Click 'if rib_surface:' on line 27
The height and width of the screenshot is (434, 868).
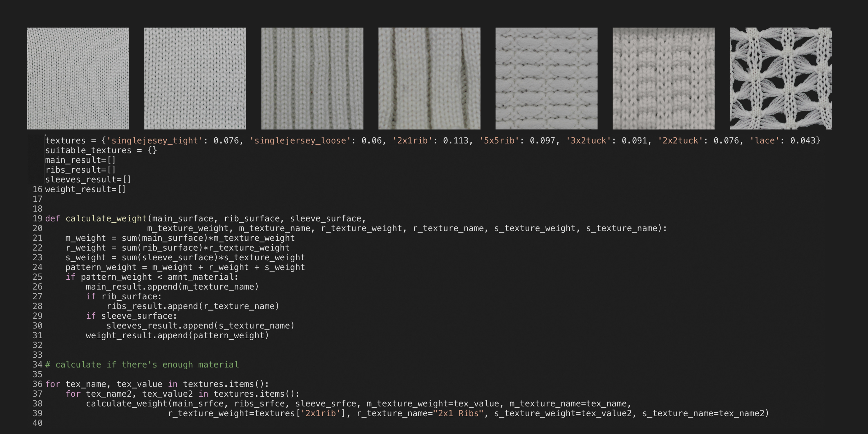click(124, 297)
